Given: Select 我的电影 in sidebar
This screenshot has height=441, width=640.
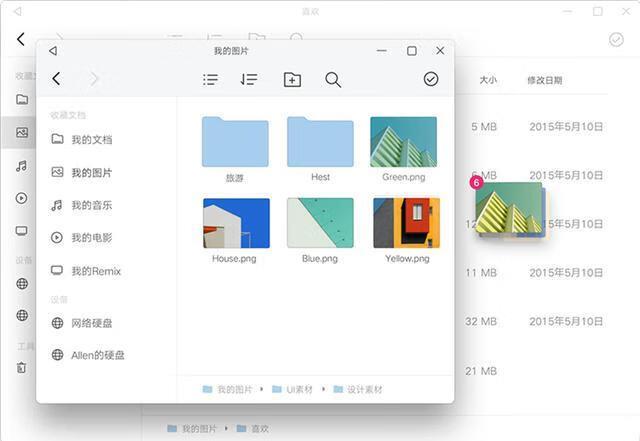Looking at the screenshot, I should click(91, 238).
